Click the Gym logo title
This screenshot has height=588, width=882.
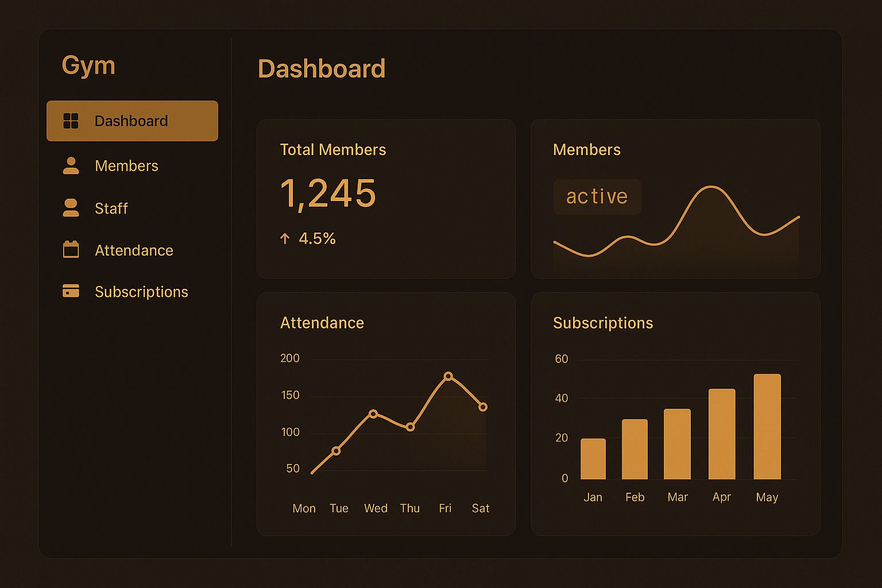click(x=88, y=65)
